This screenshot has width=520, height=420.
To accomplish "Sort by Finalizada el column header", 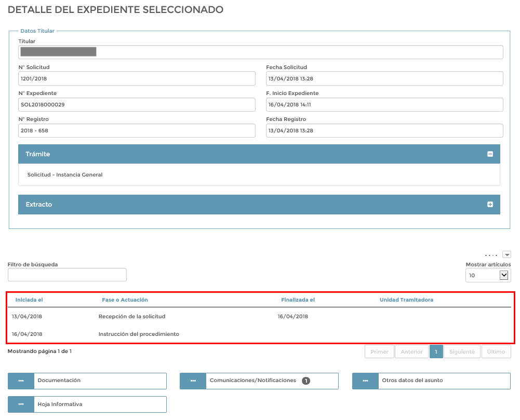I will tap(298, 300).
